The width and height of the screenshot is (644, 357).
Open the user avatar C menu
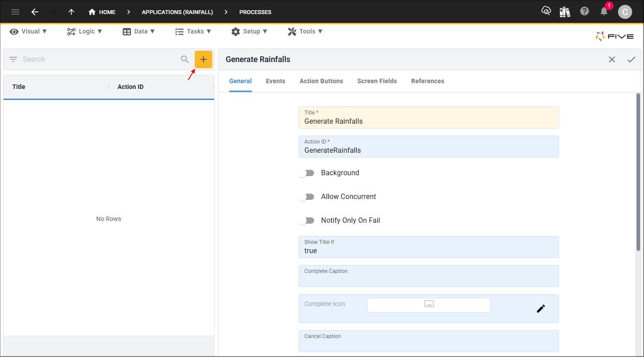point(625,12)
